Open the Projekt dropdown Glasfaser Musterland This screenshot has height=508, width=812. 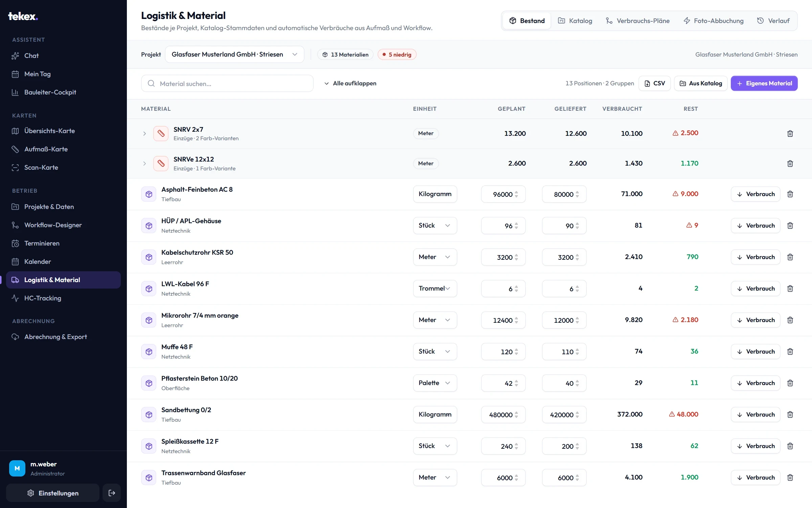(x=234, y=55)
